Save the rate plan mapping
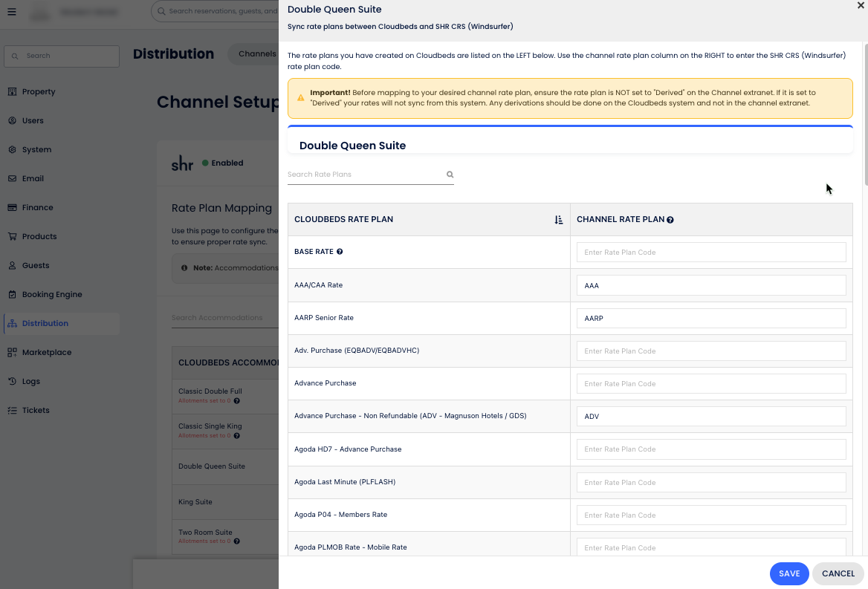This screenshot has width=868, height=589. (x=789, y=573)
